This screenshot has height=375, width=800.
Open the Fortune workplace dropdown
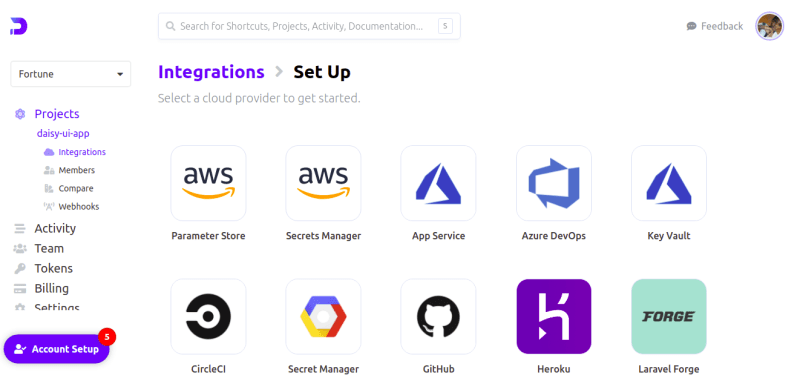click(70, 74)
